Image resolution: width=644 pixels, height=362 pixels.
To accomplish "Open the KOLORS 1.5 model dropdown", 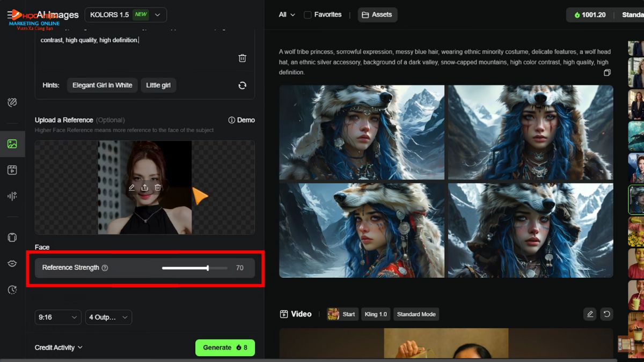I will coord(126,15).
